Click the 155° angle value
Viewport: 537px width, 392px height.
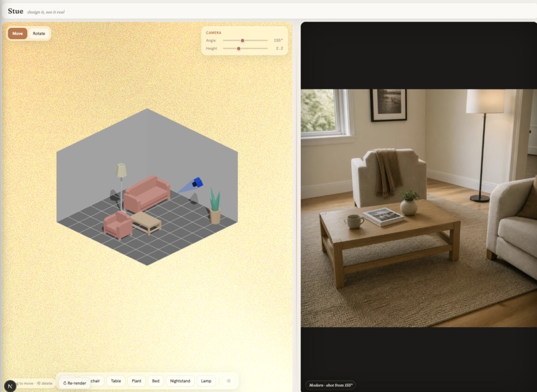[x=278, y=40]
